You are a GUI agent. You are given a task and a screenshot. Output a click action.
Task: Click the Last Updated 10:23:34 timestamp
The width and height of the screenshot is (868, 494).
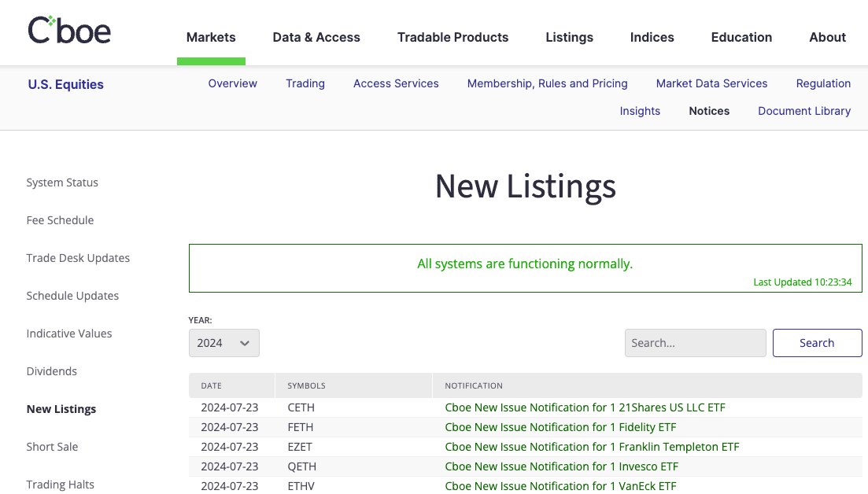(x=802, y=282)
